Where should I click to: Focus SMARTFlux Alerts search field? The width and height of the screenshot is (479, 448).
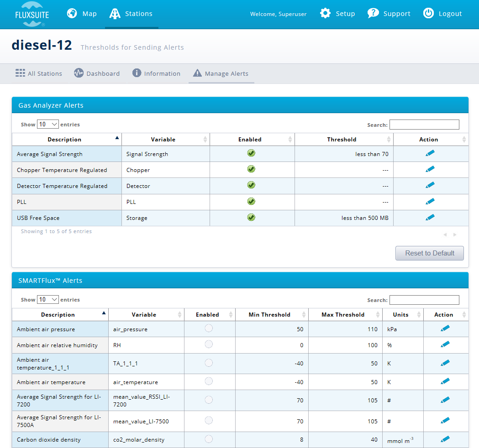click(424, 300)
